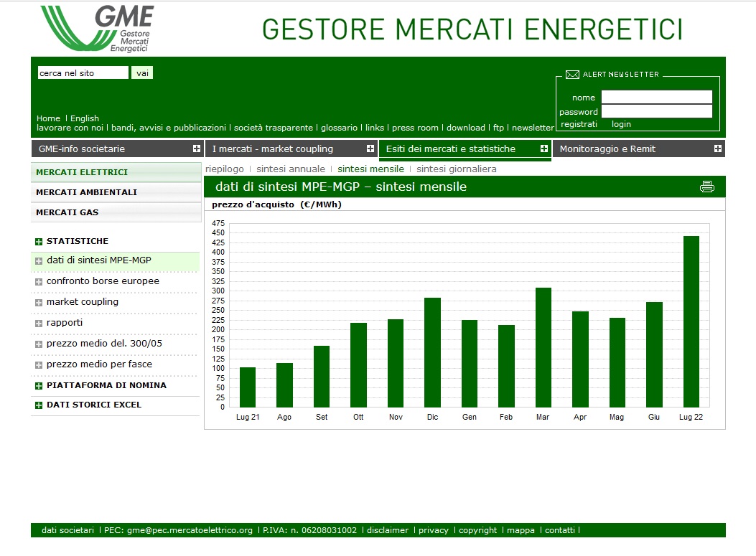Select the sintesi mensile tab

click(x=370, y=169)
